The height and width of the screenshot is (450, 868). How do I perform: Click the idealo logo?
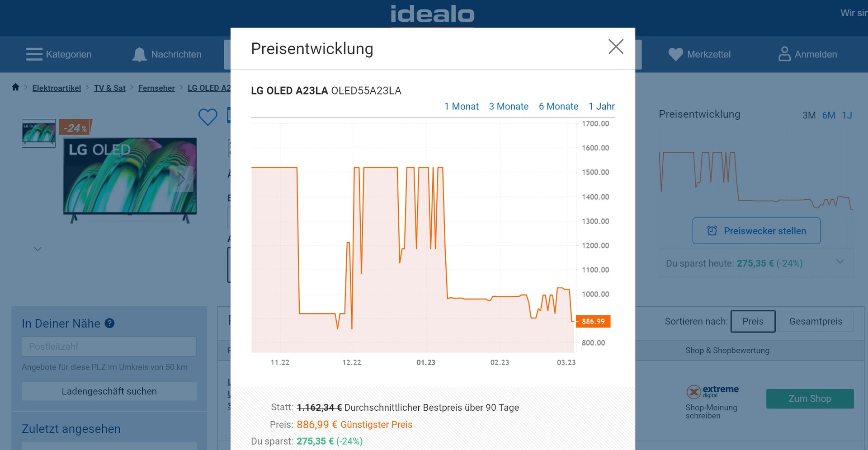click(432, 14)
